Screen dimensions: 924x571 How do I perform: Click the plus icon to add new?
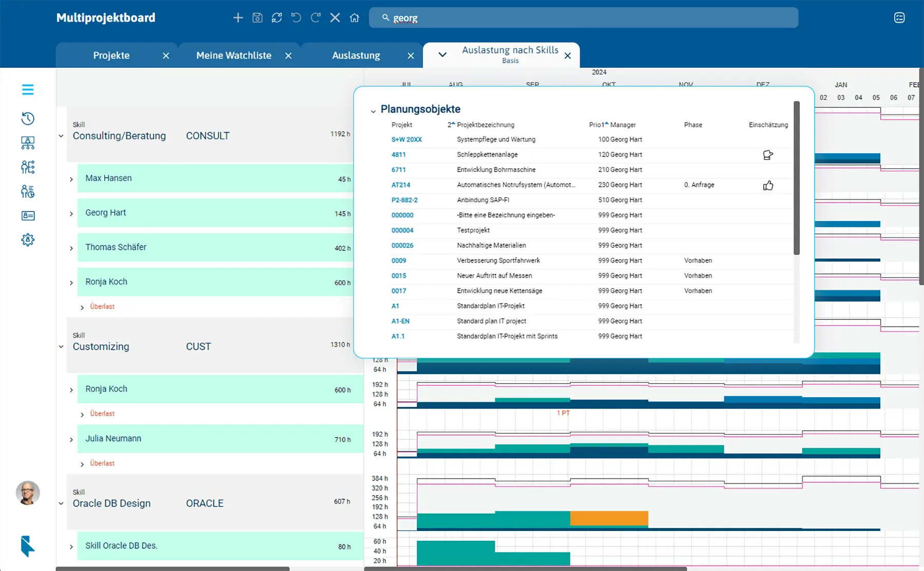238,18
